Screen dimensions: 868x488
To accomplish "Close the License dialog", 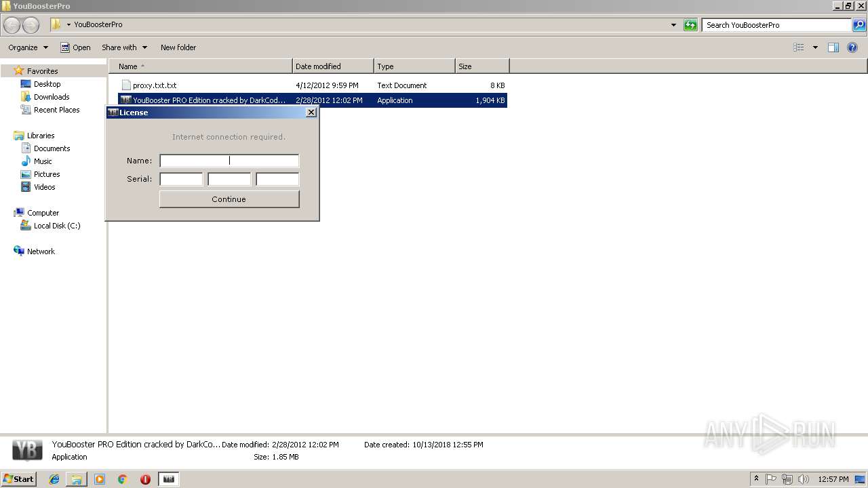I will pos(311,113).
